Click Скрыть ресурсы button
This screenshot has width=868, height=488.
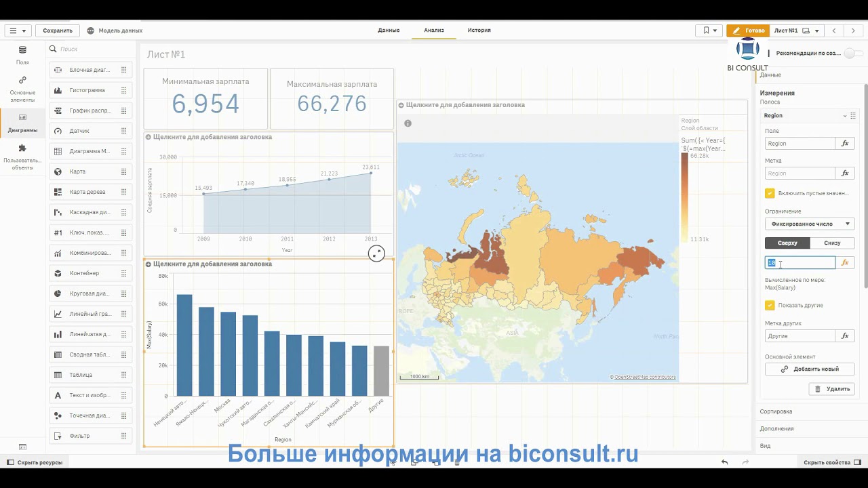[34, 462]
